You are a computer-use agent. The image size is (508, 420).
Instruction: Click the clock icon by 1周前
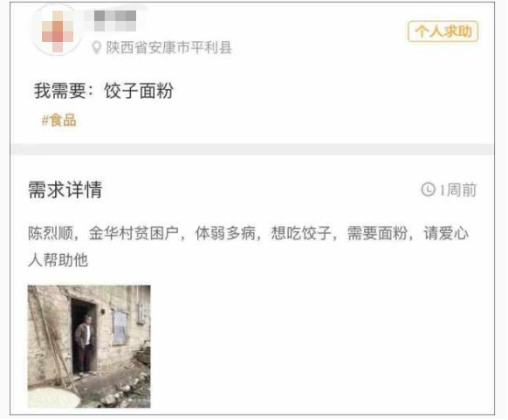(428, 189)
